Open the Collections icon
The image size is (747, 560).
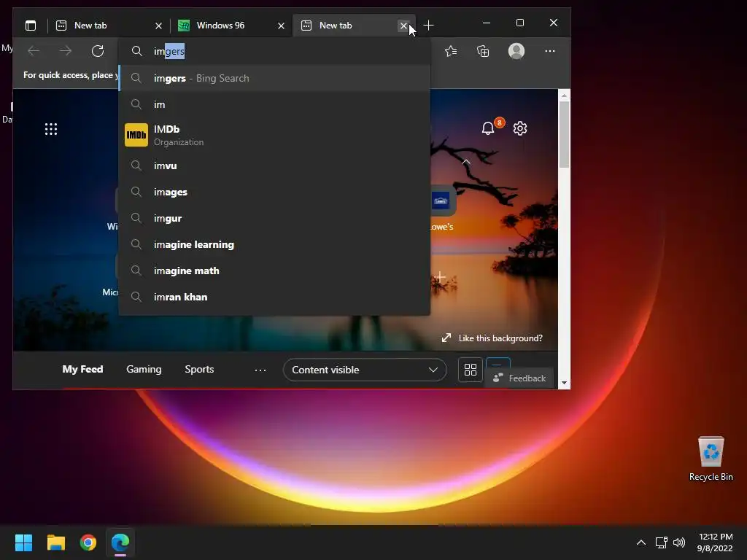click(x=483, y=51)
